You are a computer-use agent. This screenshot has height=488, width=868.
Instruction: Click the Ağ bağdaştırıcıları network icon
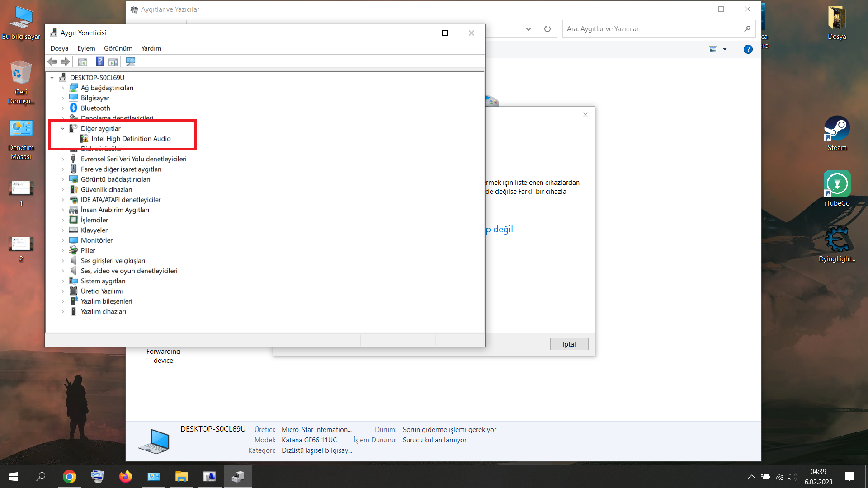(74, 88)
